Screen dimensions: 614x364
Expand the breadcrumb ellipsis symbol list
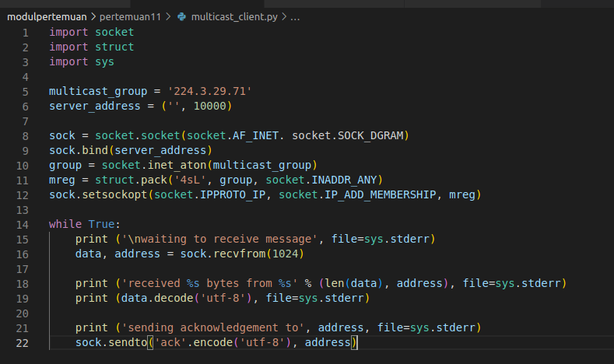(295, 17)
